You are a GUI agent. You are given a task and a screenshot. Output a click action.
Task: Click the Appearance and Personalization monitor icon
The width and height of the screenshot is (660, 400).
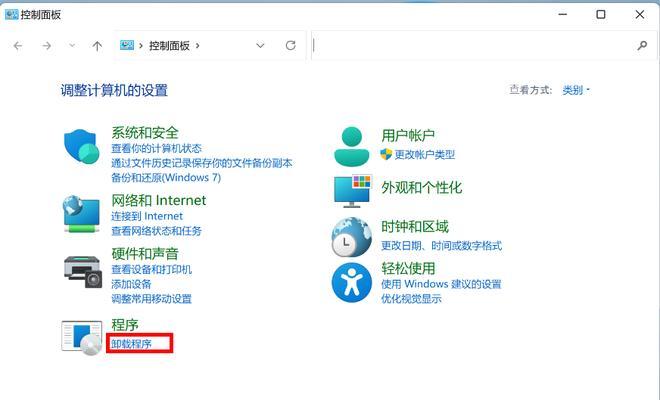click(x=352, y=192)
